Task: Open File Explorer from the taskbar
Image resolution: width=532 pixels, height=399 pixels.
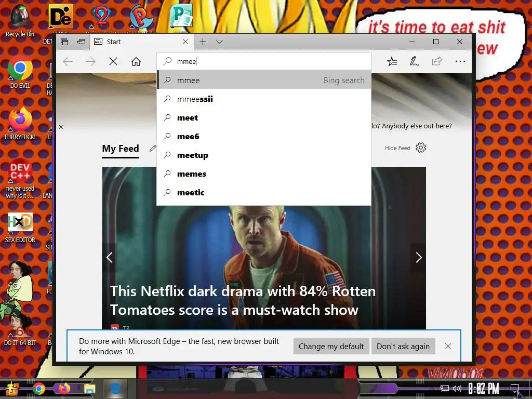Action: coord(89,389)
